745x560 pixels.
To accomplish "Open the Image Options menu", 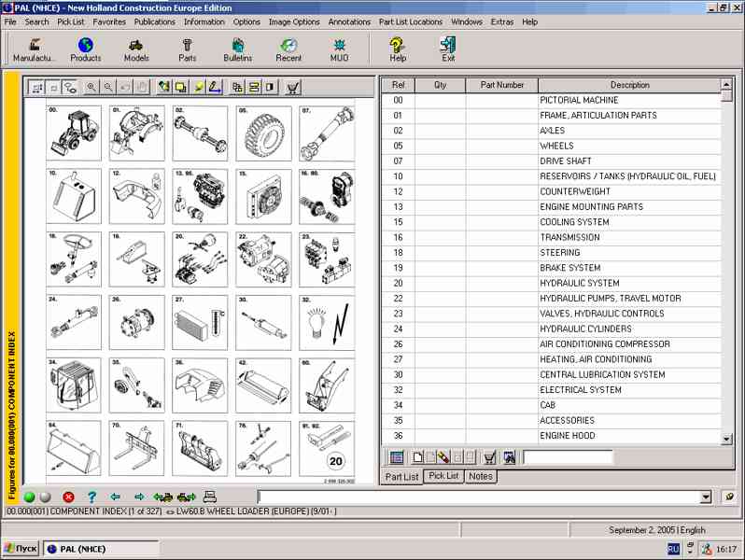I will 294,21.
